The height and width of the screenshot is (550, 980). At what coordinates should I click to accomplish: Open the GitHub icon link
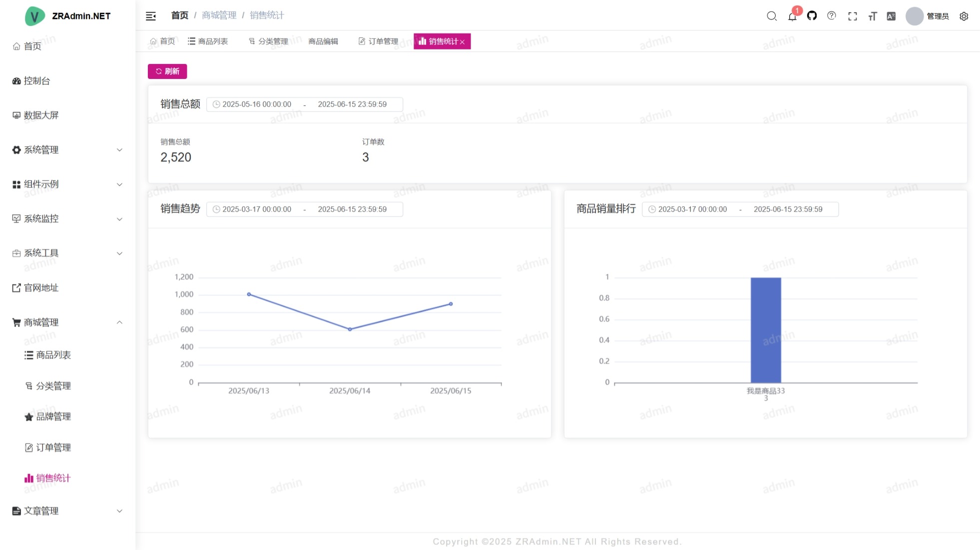812,16
